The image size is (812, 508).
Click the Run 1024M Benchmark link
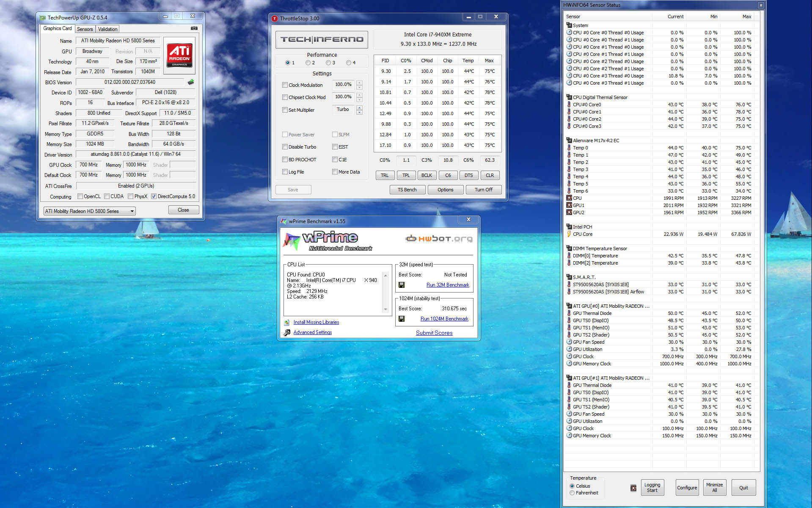(444, 319)
